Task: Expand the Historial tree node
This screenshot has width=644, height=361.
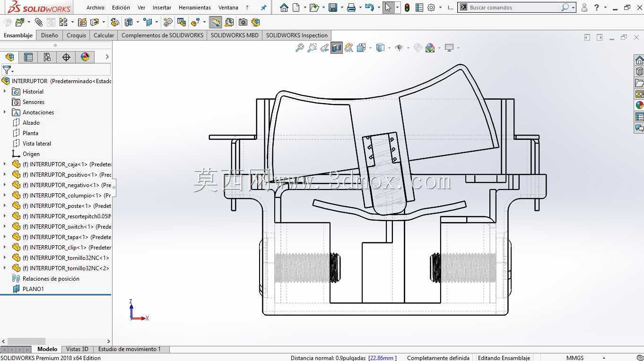Action: [5, 91]
